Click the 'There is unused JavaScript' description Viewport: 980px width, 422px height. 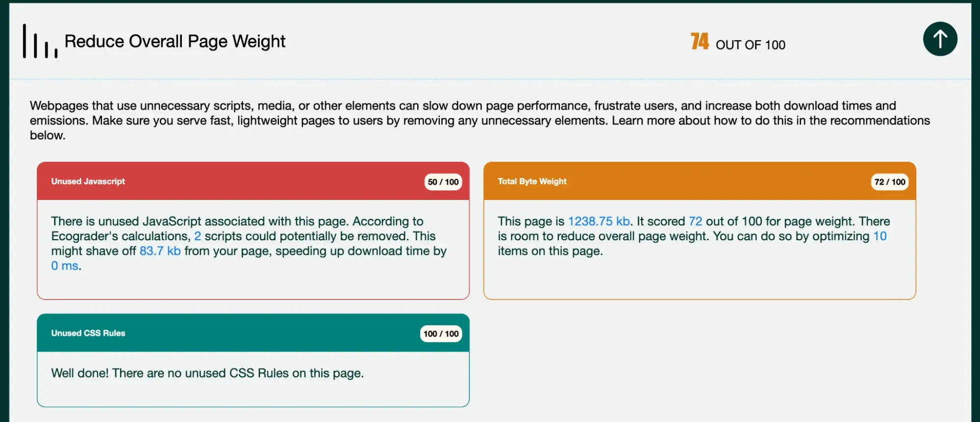[x=249, y=244]
